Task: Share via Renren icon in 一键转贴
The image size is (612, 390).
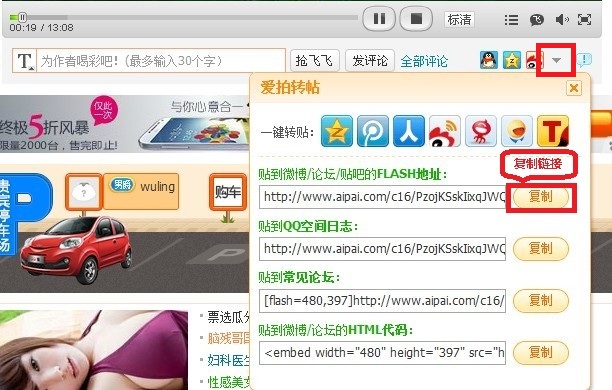Action: (x=409, y=131)
